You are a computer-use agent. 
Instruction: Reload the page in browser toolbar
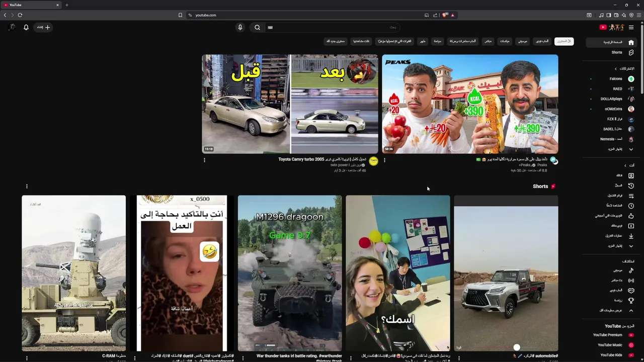click(20, 15)
